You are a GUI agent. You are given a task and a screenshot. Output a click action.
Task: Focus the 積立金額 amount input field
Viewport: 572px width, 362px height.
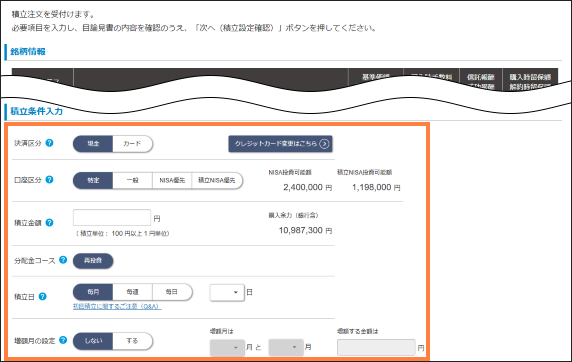tap(112, 217)
